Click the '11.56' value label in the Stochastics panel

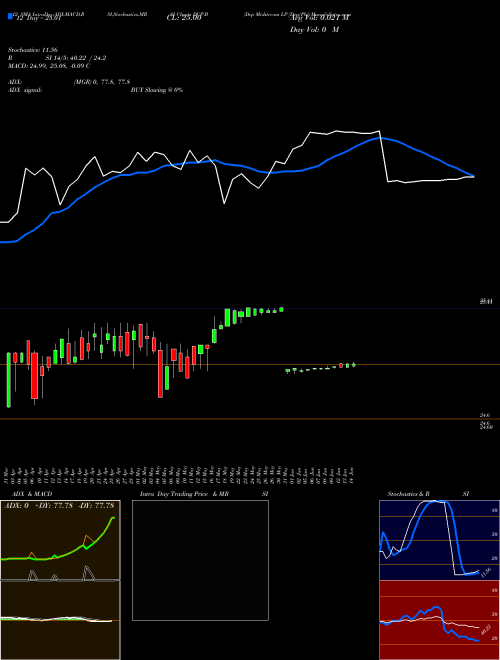tap(486, 572)
